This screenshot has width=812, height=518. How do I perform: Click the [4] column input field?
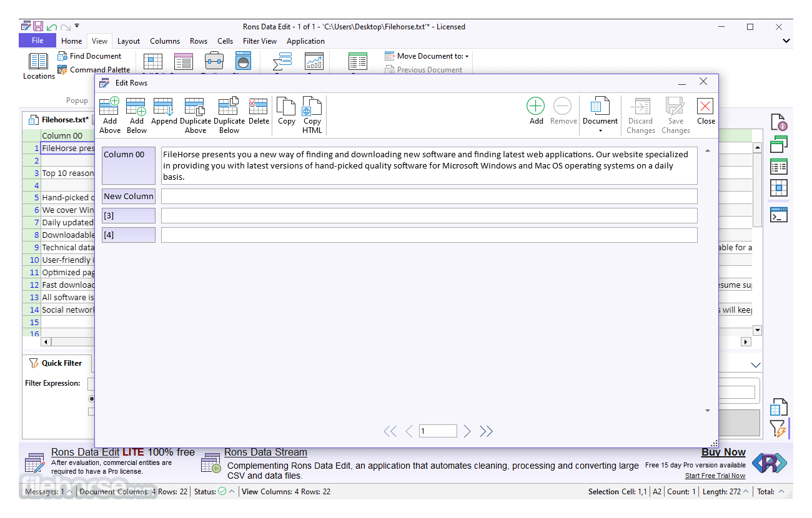click(x=429, y=235)
